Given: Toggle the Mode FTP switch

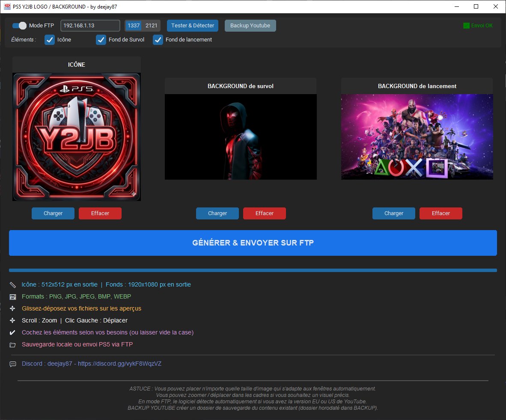Looking at the screenshot, I should pyautogui.click(x=19, y=26).
